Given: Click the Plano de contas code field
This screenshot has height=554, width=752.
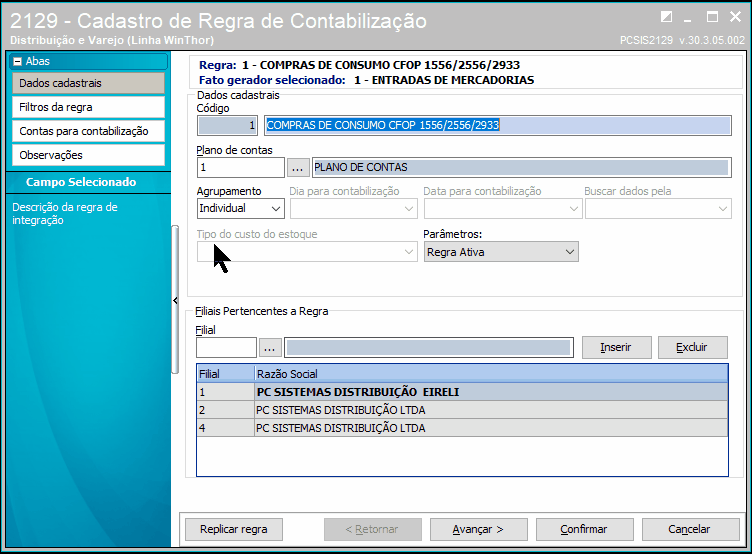Looking at the screenshot, I should (x=241, y=167).
